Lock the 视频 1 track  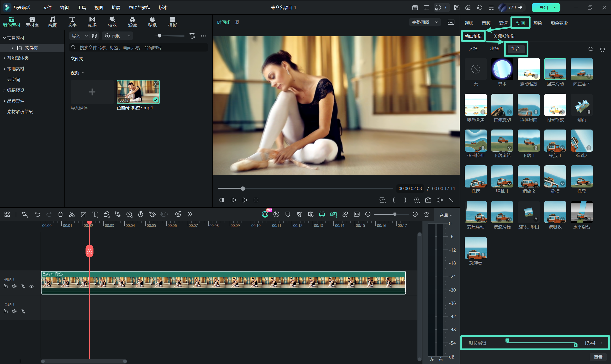click(x=6, y=286)
